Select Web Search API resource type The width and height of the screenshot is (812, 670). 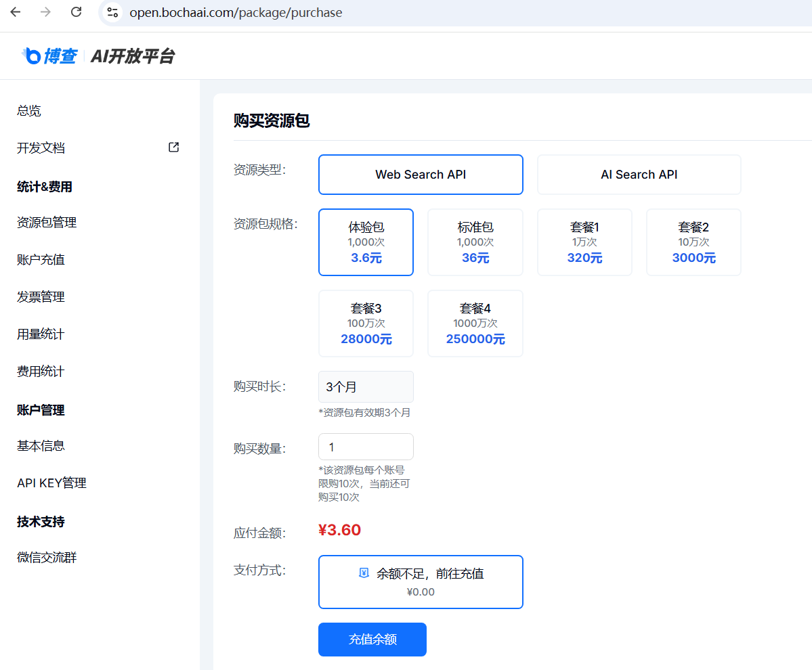(x=421, y=175)
